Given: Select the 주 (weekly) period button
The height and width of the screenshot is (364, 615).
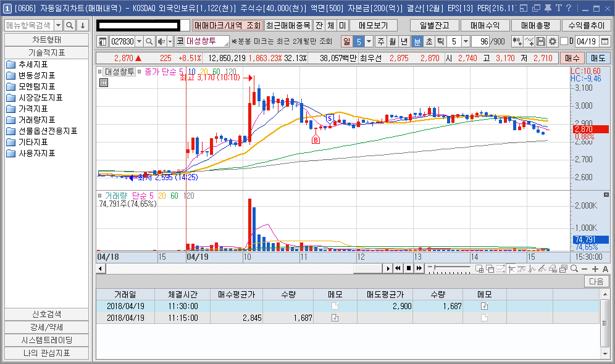Looking at the screenshot, I should tap(381, 41).
